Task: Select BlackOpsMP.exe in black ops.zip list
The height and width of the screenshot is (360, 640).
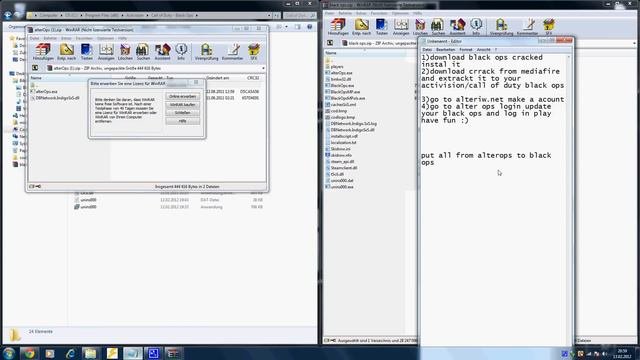Action: click(342, 92)
